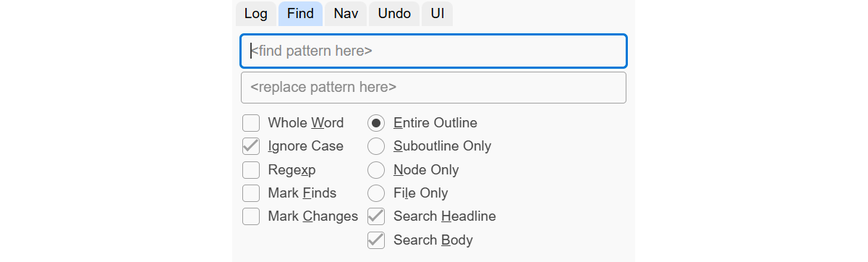This screenshot has width=868, height=262.
Task: Select the Find tab
Action: click(x=300, y=14)
